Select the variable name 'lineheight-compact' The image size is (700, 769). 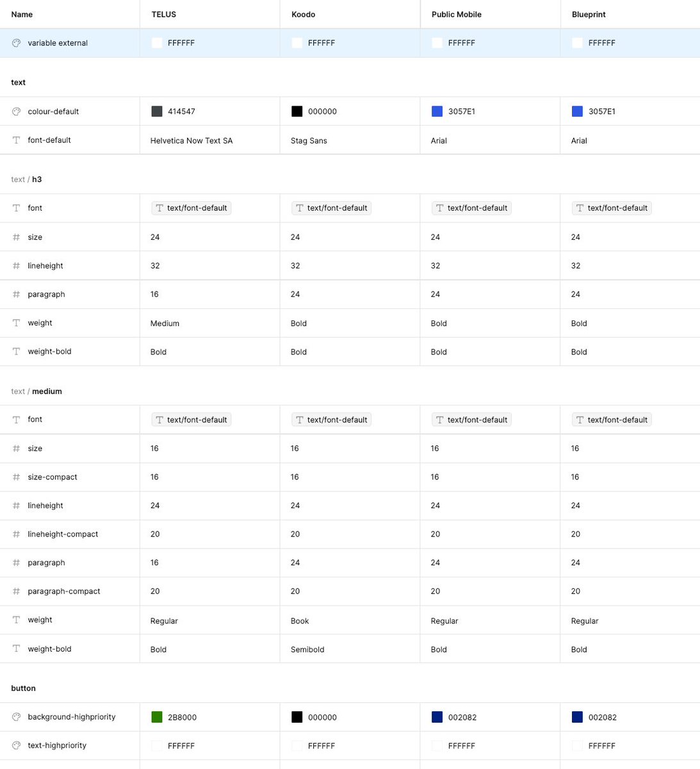[63, 534]
